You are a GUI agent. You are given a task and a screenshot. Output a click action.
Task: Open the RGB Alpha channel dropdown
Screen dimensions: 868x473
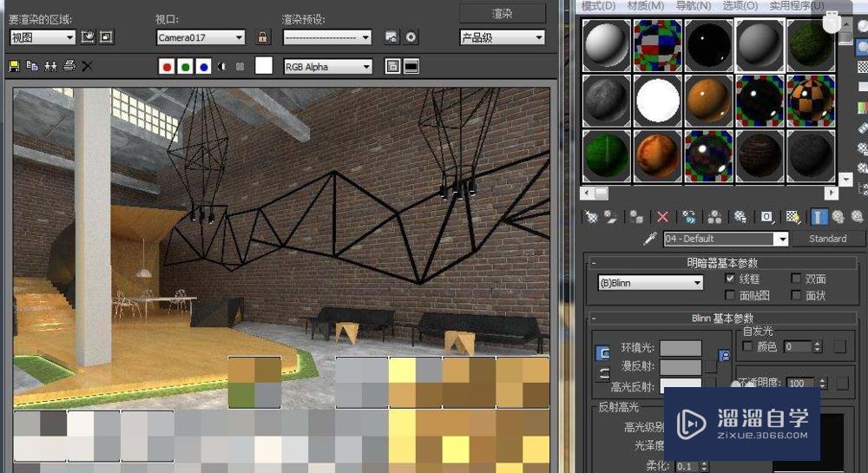[x=328, y=66]
